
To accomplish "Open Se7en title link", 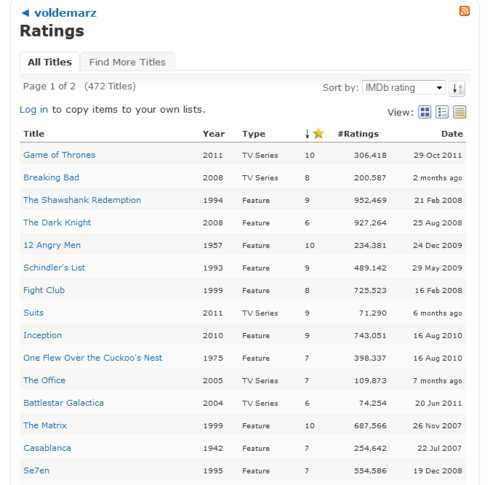I will pyautogui.click(x=36, y=471).
